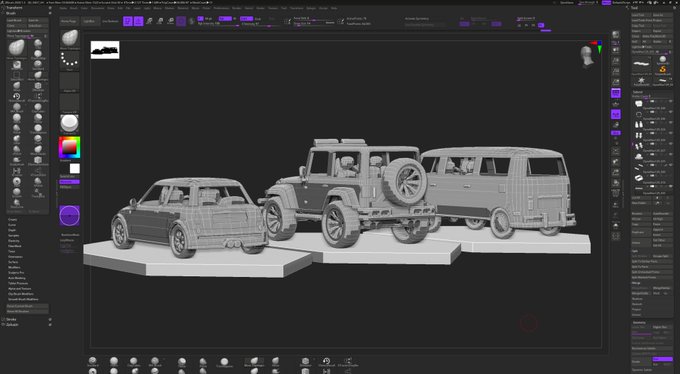Toggle the Floor grid on right shelf
Screen dimensions: 680x374
pyautogui.click(x=616, y=104)
